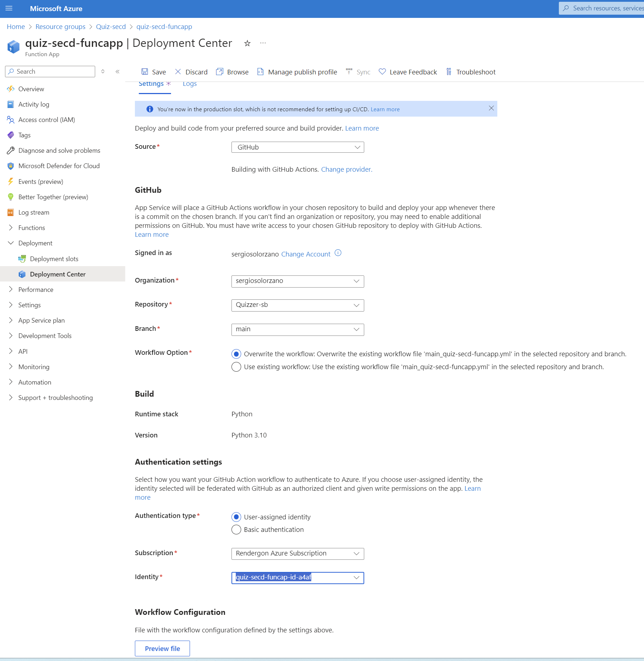
Task: Click the Better Together lightbulb icon
Action: pos(11,197)
